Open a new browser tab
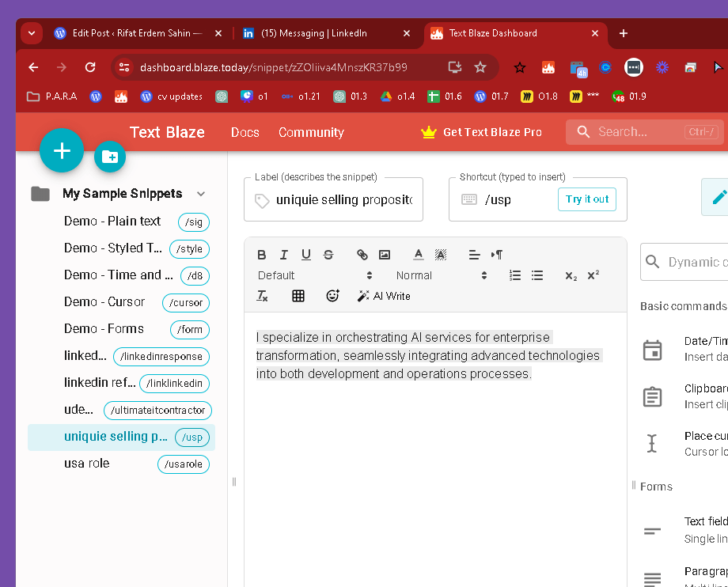 (624, 33)
